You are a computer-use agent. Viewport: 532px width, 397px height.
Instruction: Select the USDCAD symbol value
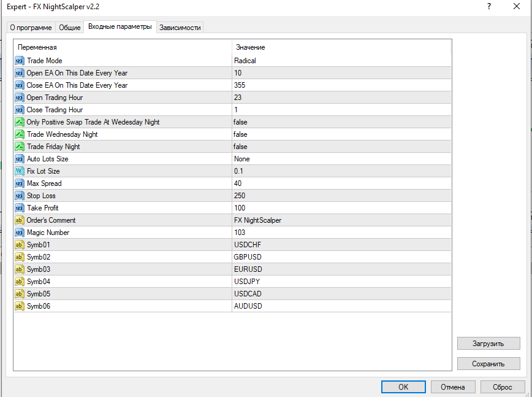coord(248,293)
